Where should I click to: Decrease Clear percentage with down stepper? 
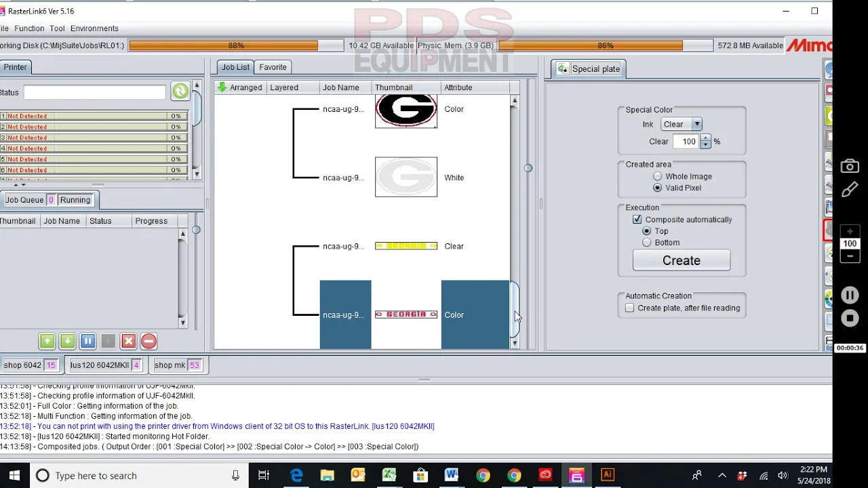pos(706,145)
